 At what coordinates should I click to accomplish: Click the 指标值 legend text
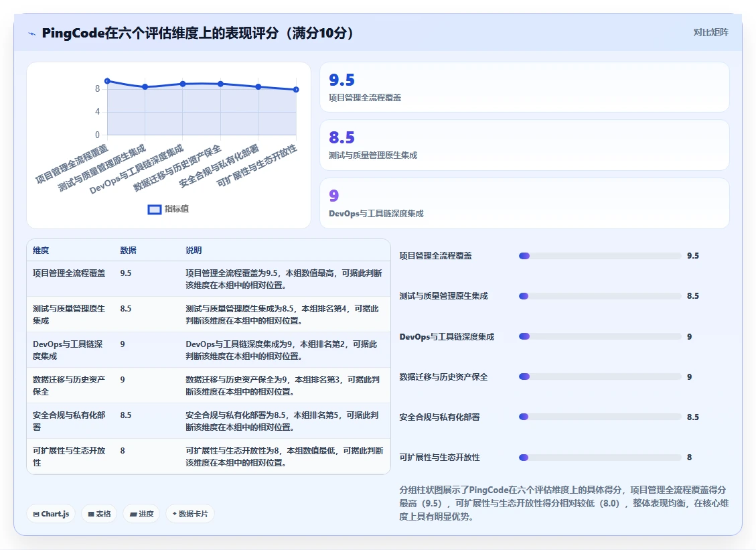click(177, 209)
